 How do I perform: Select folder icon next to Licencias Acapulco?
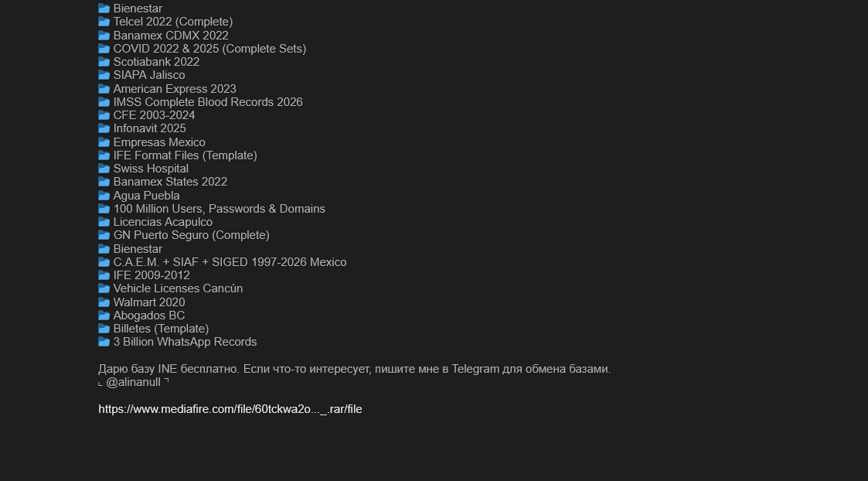[x=104, y=222]
